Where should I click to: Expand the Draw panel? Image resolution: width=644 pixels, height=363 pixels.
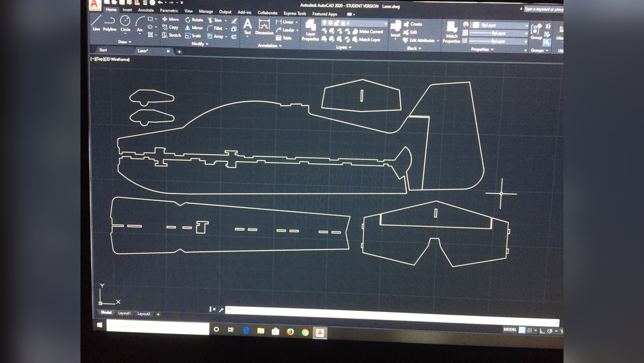(x=124, y=42)
